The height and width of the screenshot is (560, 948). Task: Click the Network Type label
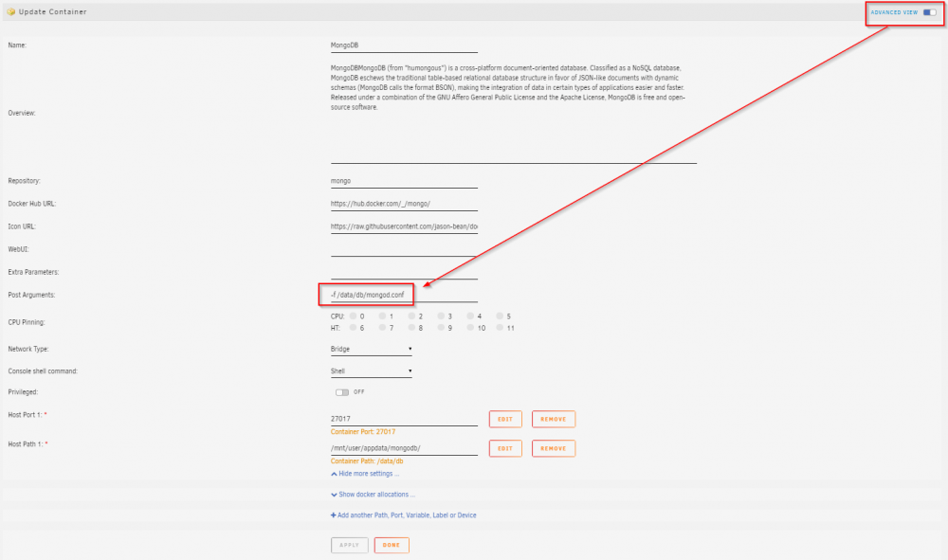point(28,349)
